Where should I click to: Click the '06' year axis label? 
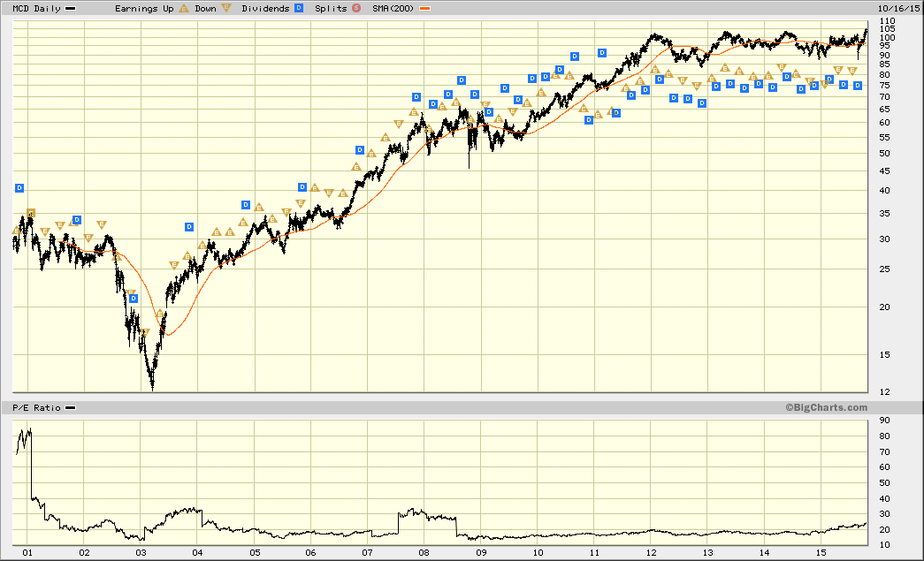pyautogui.click(x=310, y=552)
